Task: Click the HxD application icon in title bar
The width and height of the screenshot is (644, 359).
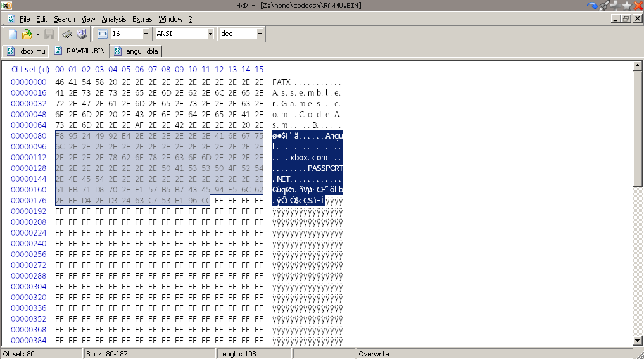Action: coord(6,5)
